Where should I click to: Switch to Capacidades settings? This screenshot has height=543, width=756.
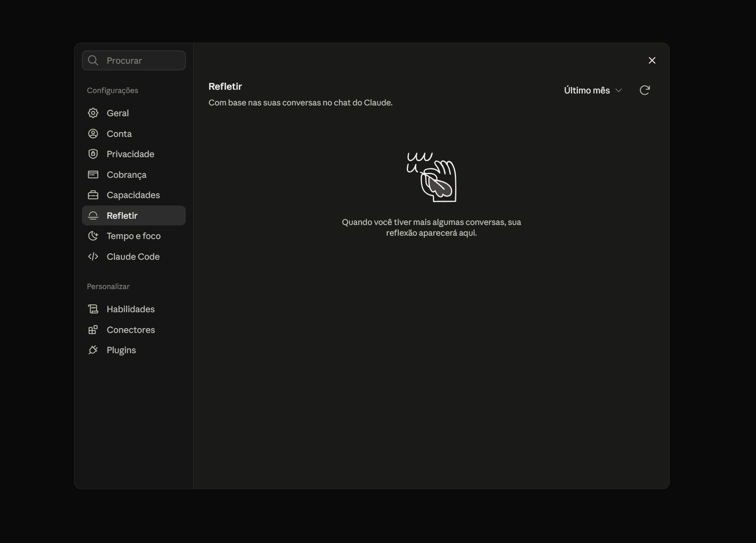tap(134, 195)
